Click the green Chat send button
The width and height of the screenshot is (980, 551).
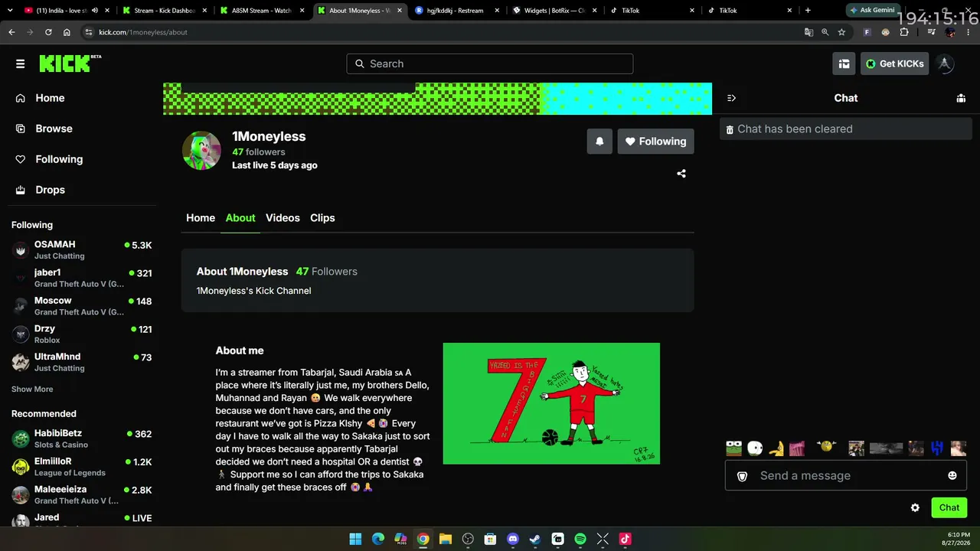pyautogui.click(x=949, y=507)
